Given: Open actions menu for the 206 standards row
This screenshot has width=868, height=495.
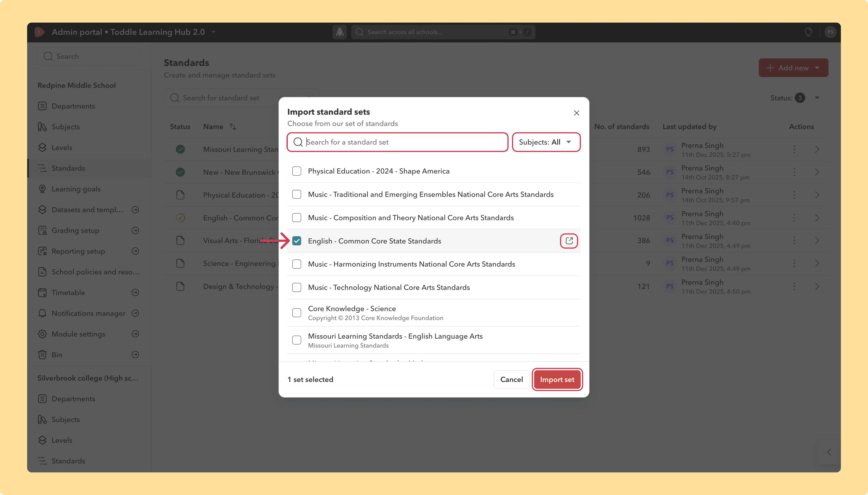Looking at the screenshot, I should click(794, 195).
